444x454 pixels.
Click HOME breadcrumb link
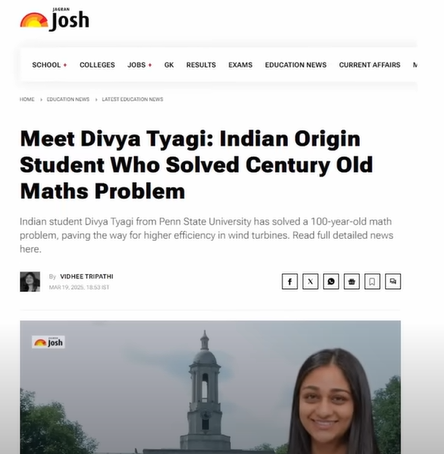27,99
